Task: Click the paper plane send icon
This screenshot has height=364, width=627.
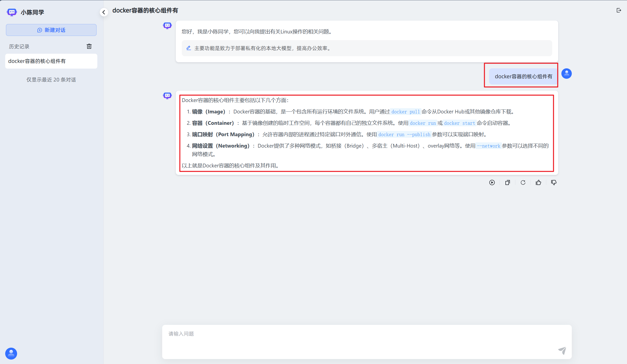Action: 562,350
